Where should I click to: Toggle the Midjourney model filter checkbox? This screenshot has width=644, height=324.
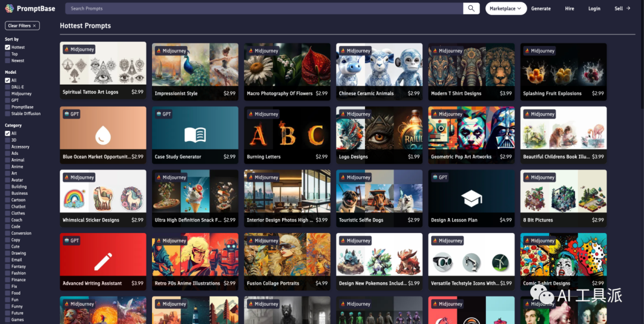[7, 94]
